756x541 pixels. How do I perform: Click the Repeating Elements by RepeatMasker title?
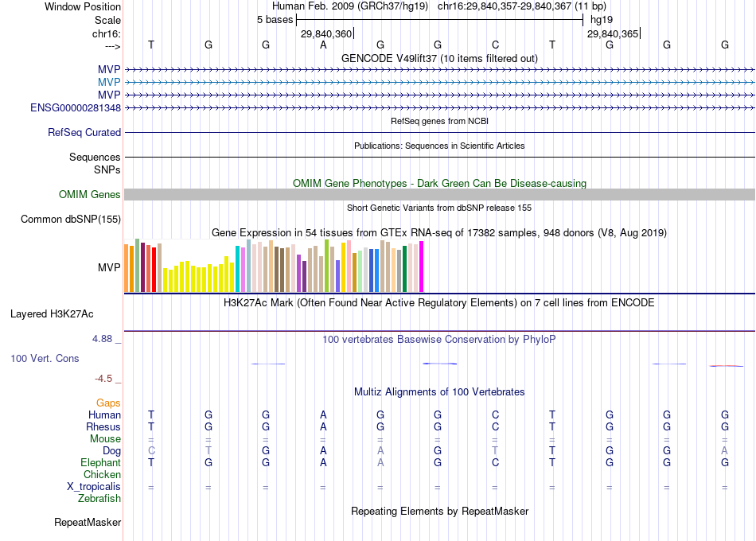click(439, 511)
